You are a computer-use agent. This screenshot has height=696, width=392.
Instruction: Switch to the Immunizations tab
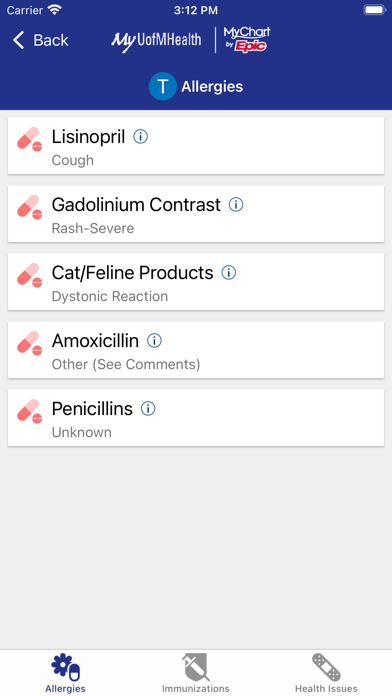click(x=196, y=672)
